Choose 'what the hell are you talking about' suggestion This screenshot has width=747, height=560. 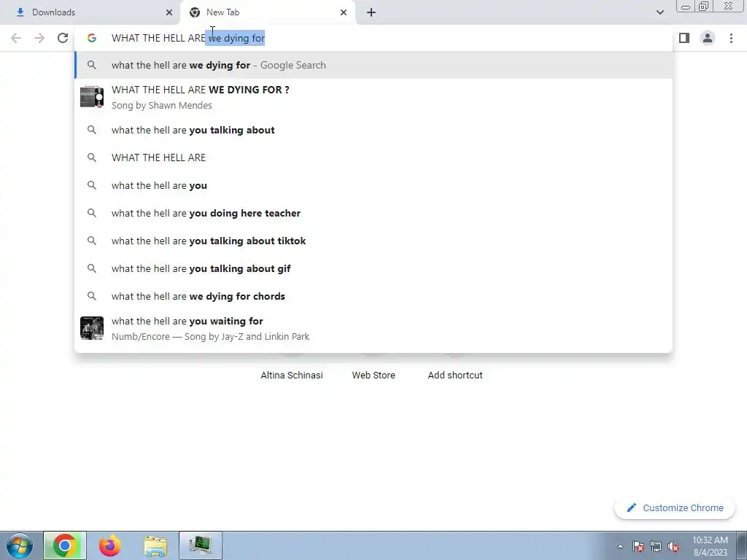coord(373,130)
